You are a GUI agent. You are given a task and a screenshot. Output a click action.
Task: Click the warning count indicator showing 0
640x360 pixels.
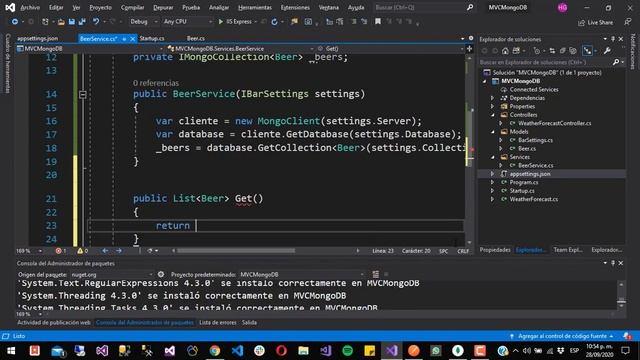(82, 251)
